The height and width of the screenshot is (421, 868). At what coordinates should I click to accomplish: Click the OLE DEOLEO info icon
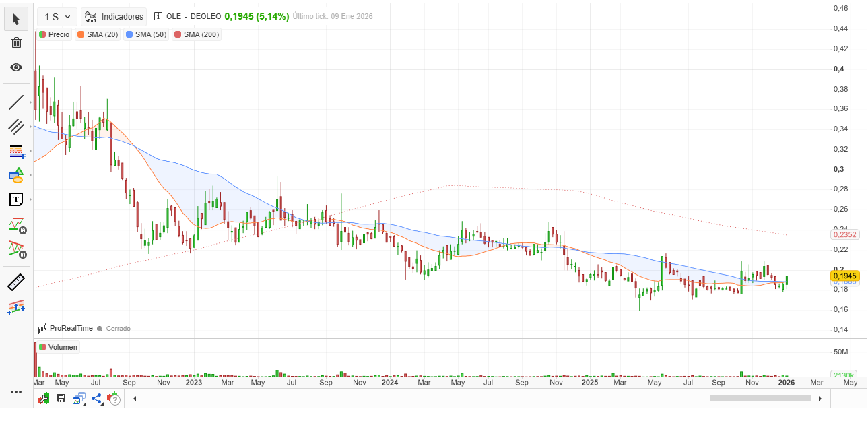(x=158, y=16)
